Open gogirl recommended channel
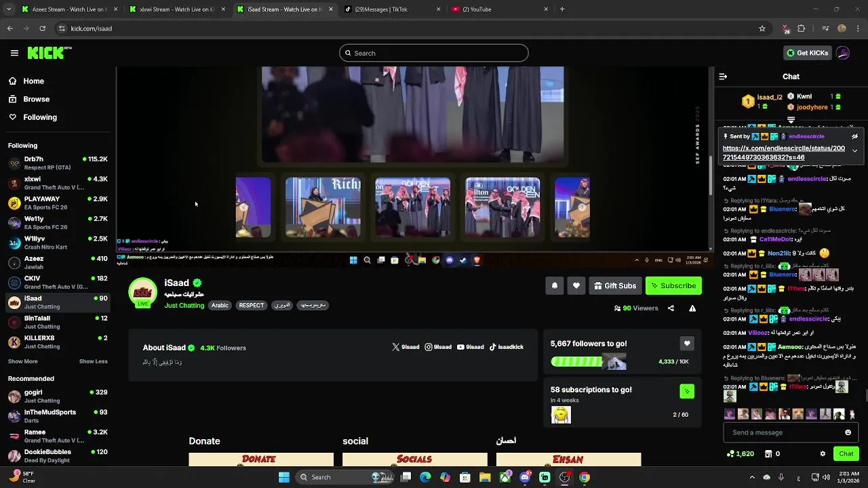This screenshot has width=868, height=488. tap(58, 396)
